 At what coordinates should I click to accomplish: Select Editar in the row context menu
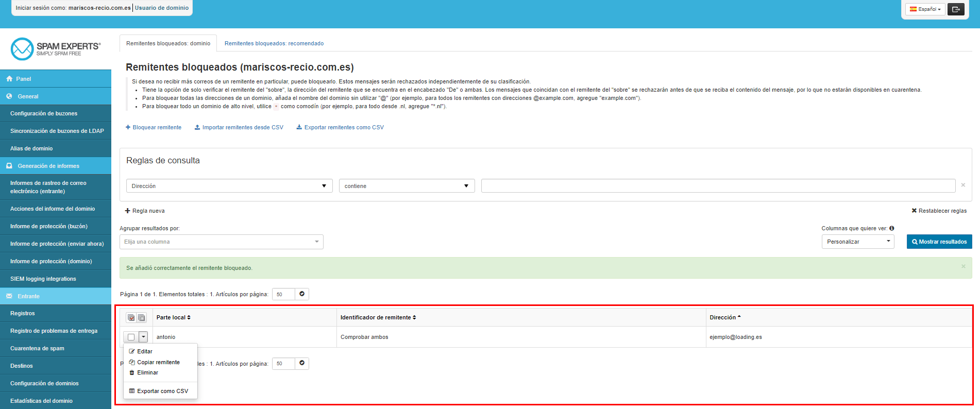[144, 351]
